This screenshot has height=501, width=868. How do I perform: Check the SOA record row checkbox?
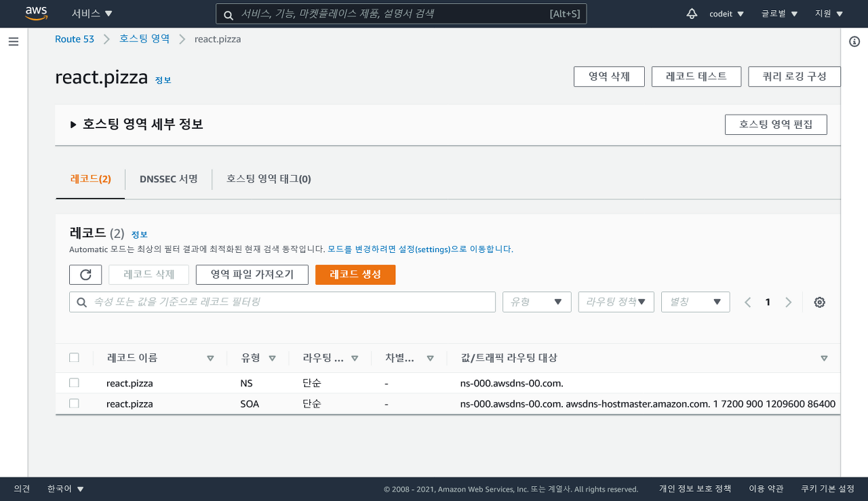click(74, 403)
